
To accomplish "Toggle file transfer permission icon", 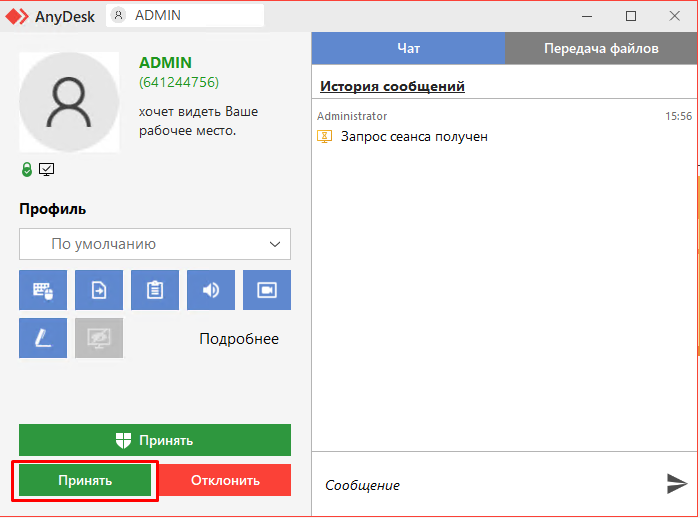I will point(99,290).
